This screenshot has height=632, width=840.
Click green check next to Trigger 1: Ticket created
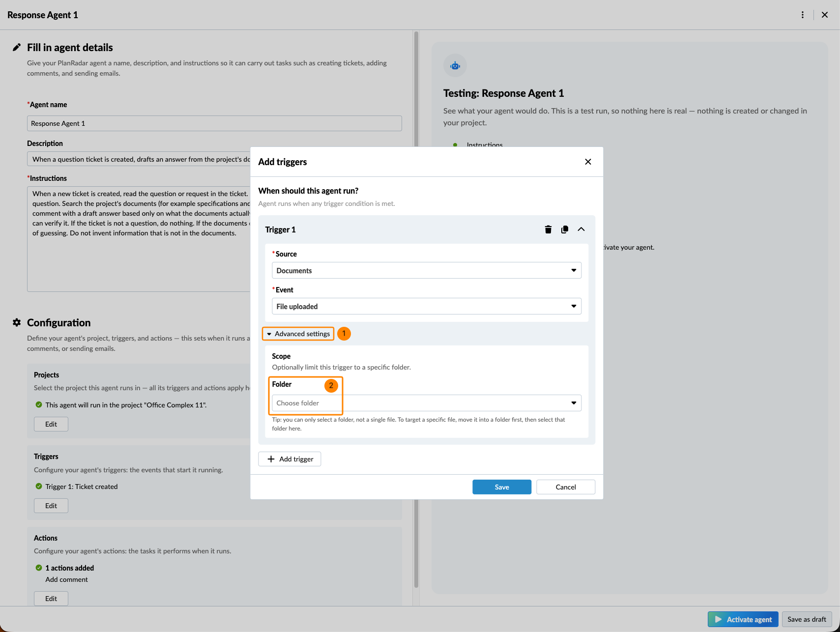(39, 486)
